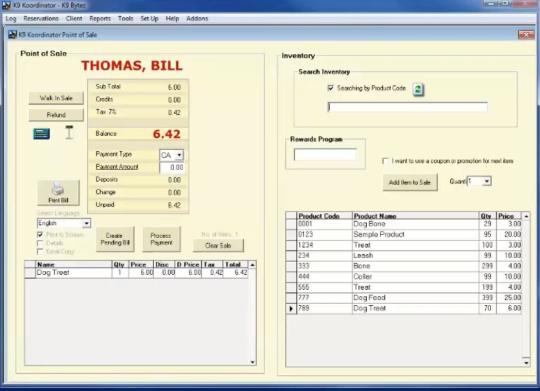Viewport: 540px width, 391px height.
Task: Click sale items list scroll down arrow
Action: 252,362
